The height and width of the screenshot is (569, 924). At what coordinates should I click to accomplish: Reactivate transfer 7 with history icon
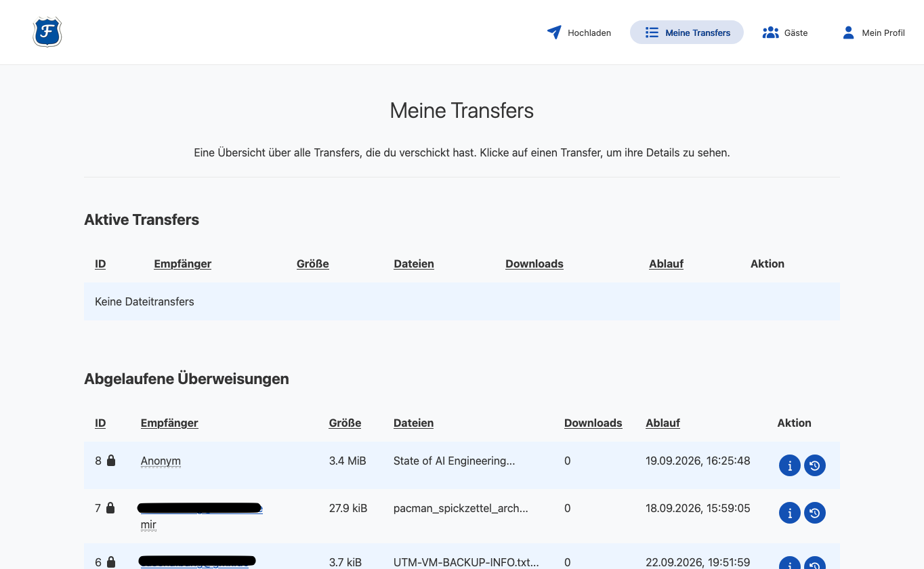coord(815,513)
